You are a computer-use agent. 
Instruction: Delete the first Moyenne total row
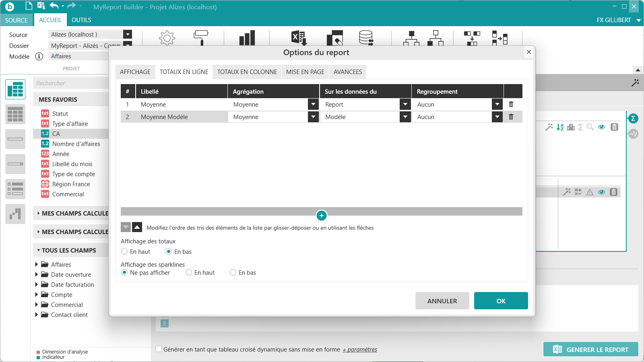[511, 104]
